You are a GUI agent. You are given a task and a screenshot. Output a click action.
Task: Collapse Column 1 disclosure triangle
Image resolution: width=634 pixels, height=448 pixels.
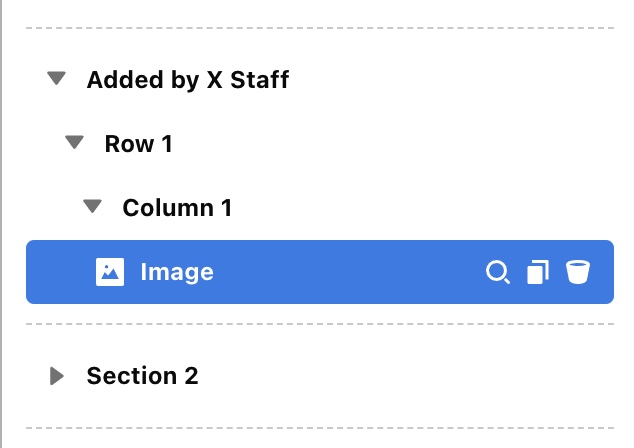[x=93, y=206]
